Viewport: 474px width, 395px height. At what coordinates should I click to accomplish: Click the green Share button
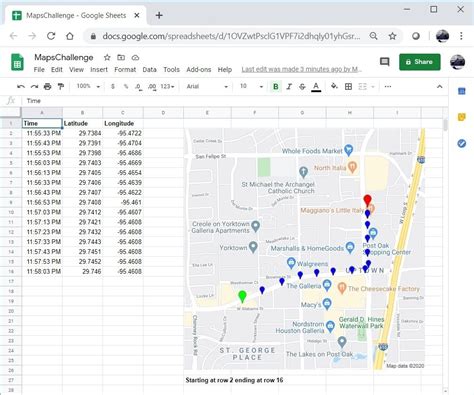pos(420,62)
